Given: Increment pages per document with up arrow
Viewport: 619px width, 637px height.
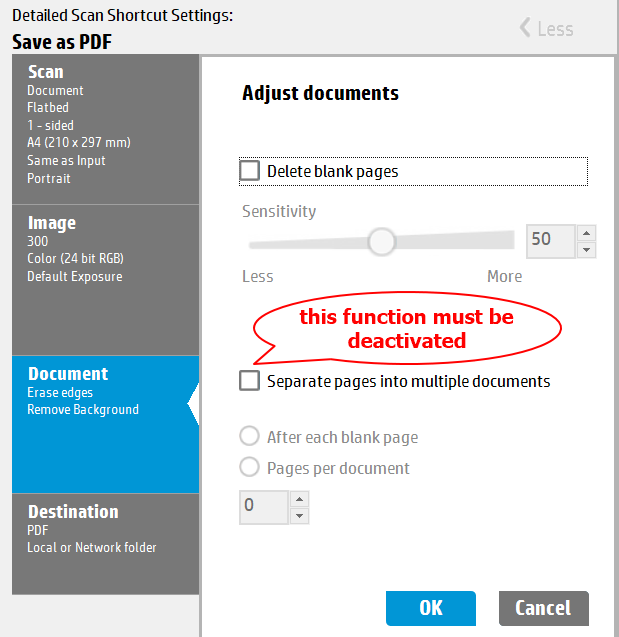Looking at the screenshot, I should coord(299,498).
